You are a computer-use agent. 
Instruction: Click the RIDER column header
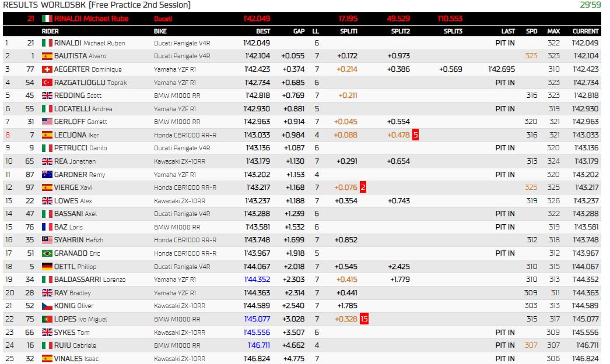(x=50, y=31)
